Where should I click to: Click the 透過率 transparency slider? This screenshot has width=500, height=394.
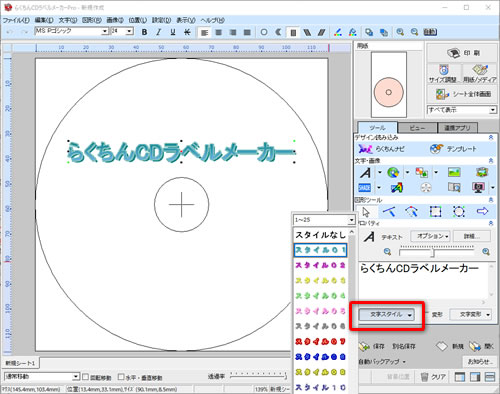(258, 376)
